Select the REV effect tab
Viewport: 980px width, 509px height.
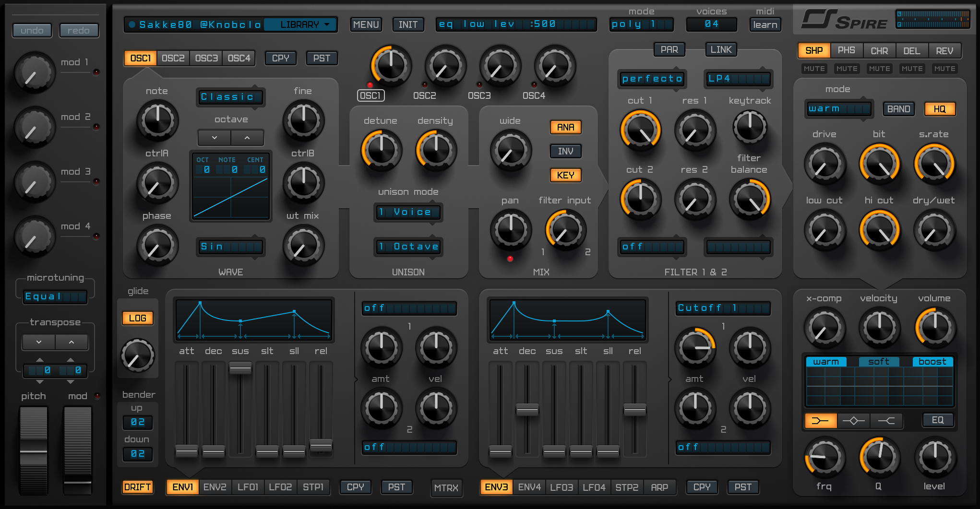944,50
